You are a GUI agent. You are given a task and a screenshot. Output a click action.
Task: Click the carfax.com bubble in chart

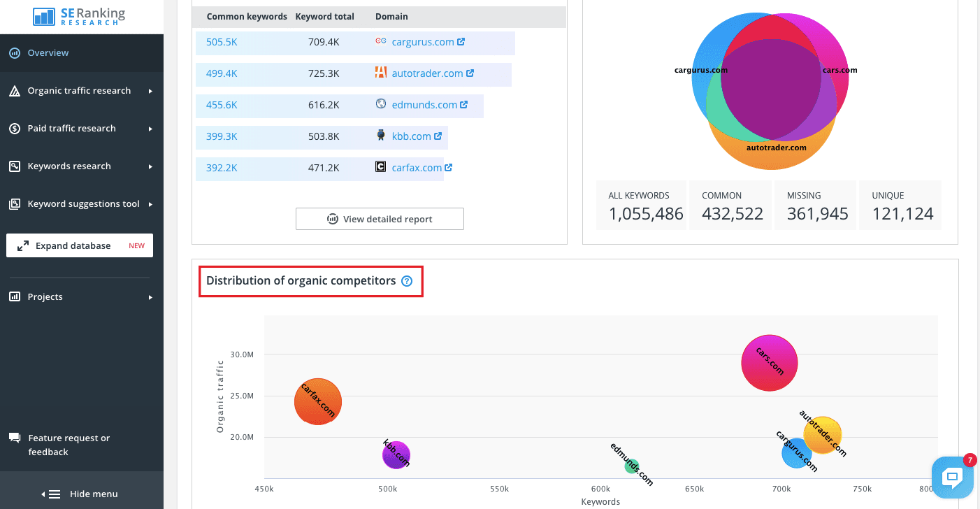click(318, 401)
